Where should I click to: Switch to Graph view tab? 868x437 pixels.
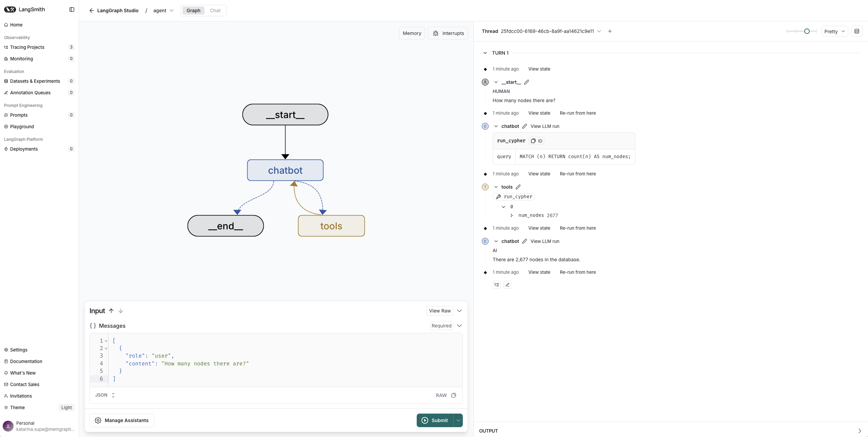pos(193,11)
